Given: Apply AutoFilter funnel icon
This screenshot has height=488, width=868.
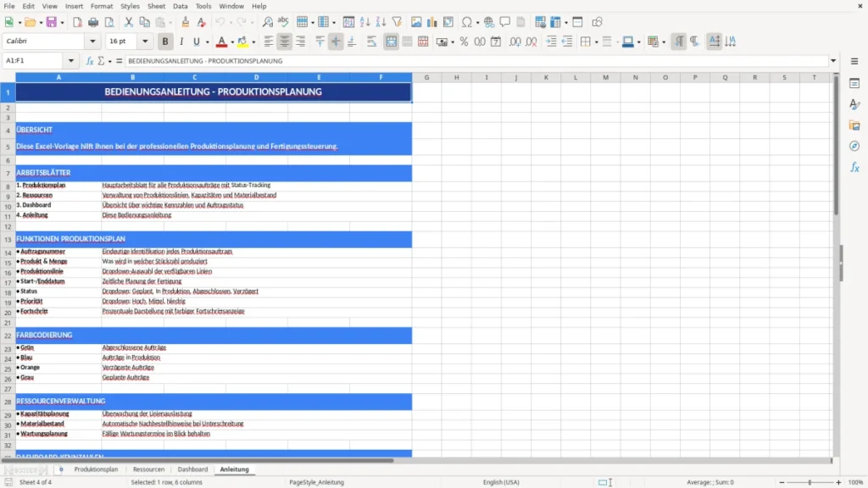Looking at the screenshot, I should pyautogui.click(x=397, y=22).
